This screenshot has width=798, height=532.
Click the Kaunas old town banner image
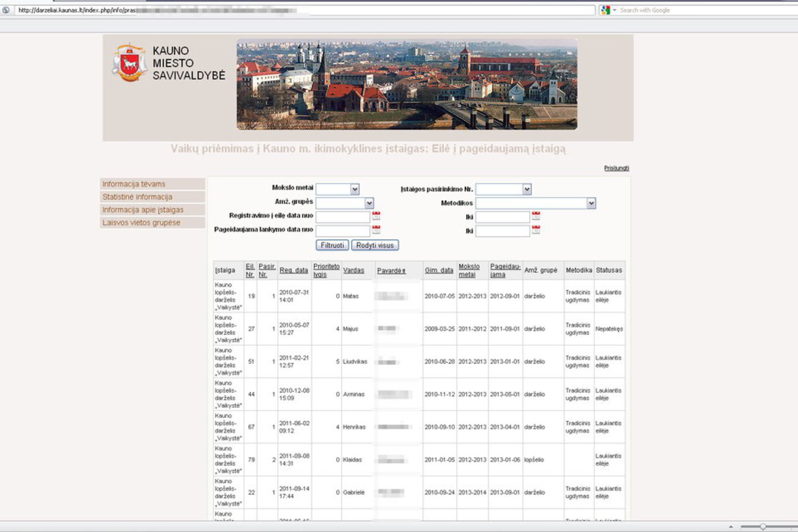[407, 84]
